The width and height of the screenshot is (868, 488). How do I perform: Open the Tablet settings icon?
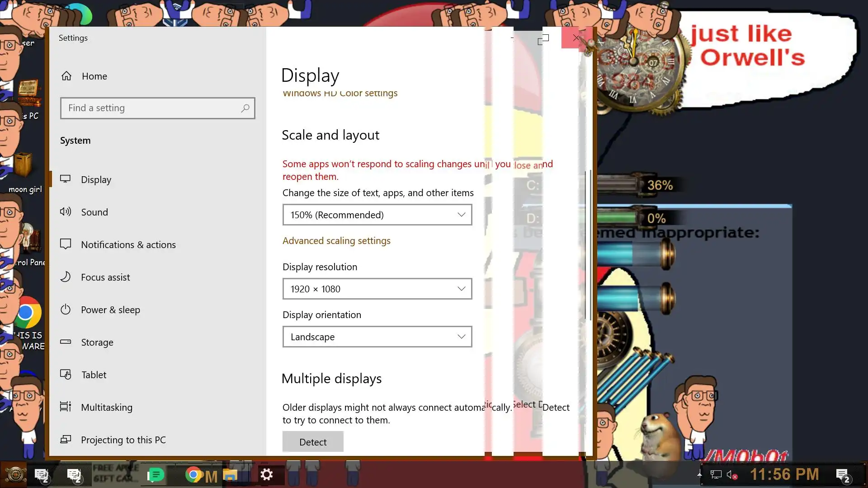66,375
